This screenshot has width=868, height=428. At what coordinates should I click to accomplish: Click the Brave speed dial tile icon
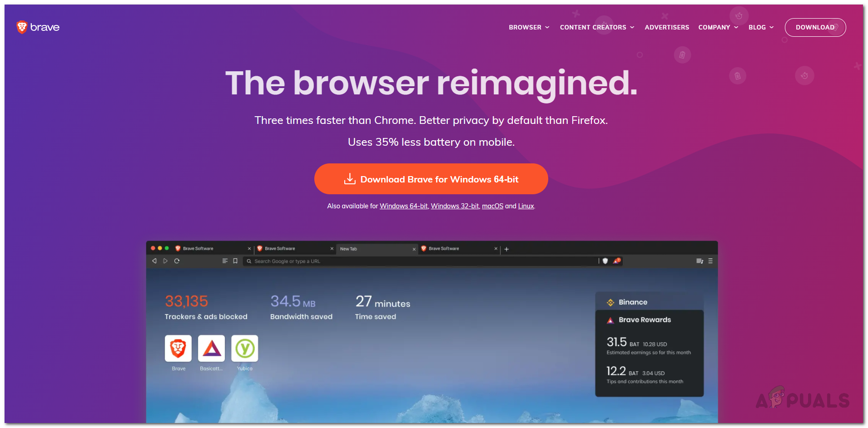click(178, 348)
